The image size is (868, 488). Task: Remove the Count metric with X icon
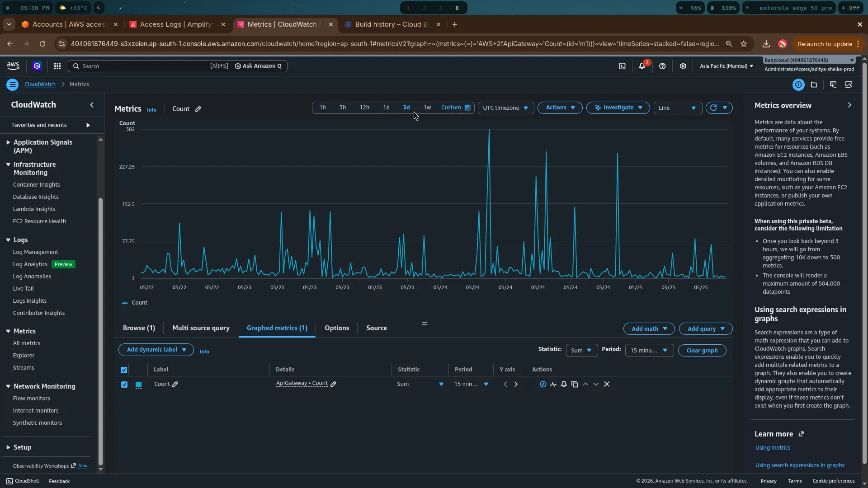coord(607,384)
